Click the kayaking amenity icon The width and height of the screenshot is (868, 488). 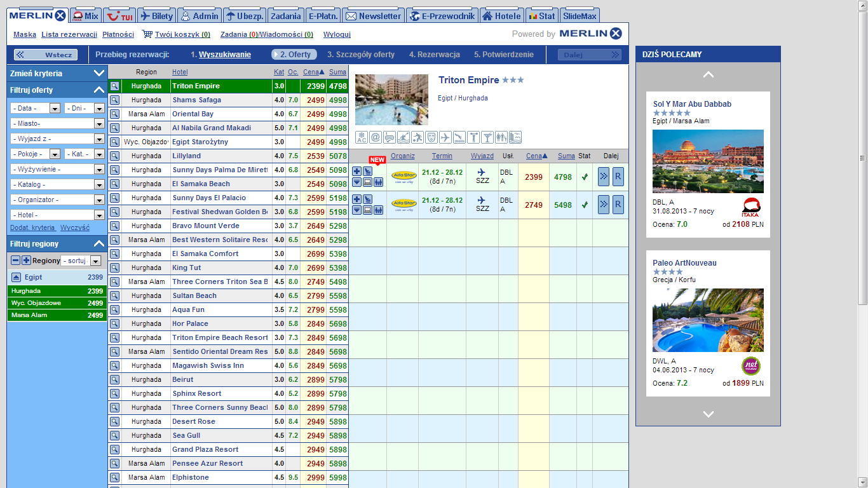click(x=403, y=137)
